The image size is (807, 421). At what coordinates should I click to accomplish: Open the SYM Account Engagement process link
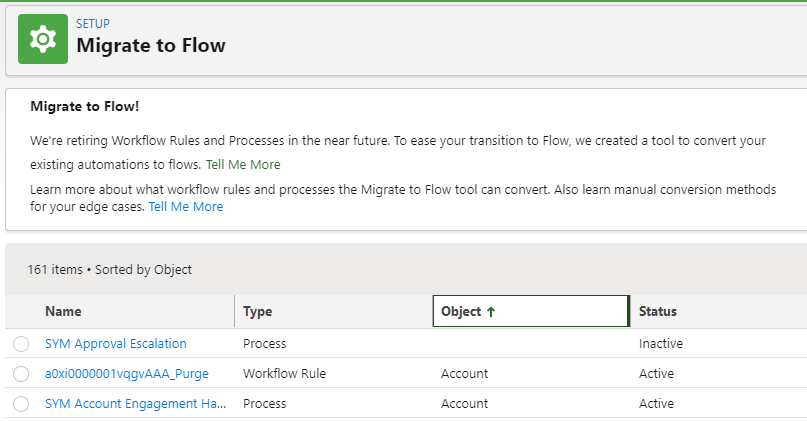[135, 404]
